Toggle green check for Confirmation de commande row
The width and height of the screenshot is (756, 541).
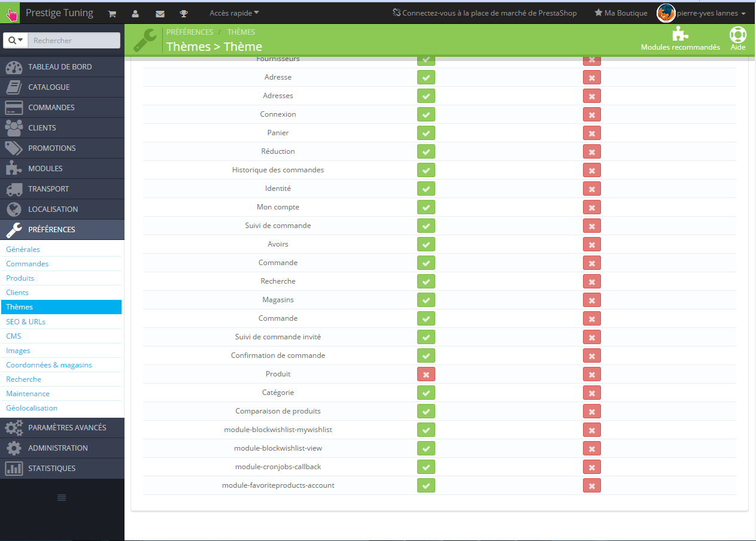426,355
